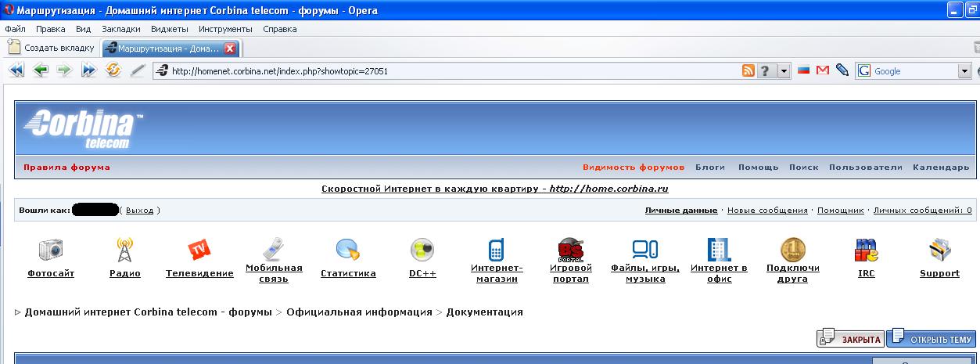Image resolution: width=980 pixels, height=364 pixels.
Task: Open the address bar history dropdown
Action: (784, 70)
